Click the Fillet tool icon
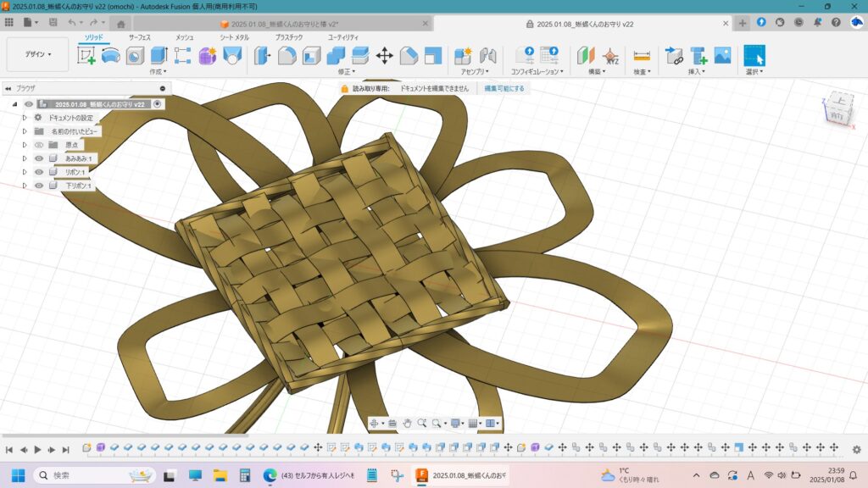 coord(287,56)
